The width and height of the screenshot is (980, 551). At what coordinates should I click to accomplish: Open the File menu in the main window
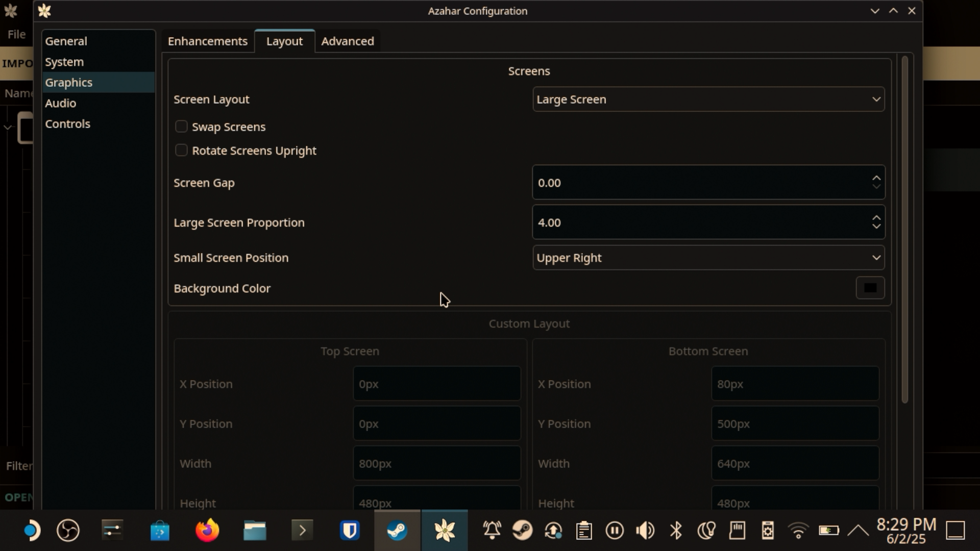(x=16, y=34)
